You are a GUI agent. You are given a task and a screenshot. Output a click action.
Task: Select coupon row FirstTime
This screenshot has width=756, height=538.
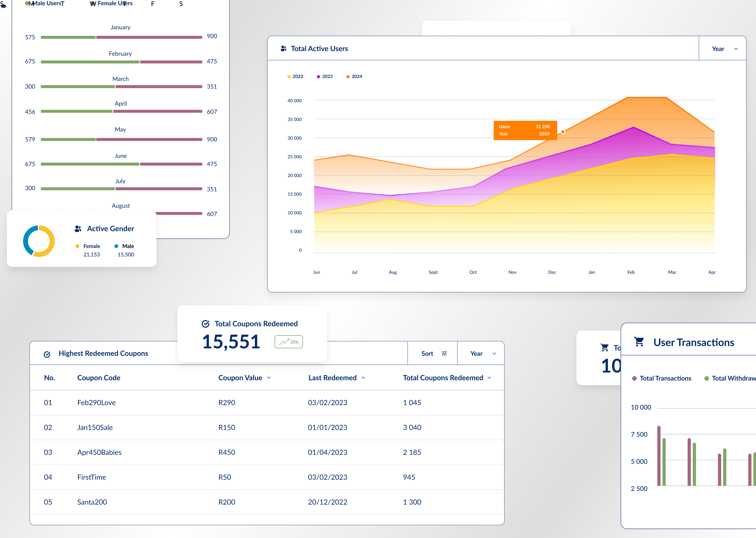(x=267, y=477)
